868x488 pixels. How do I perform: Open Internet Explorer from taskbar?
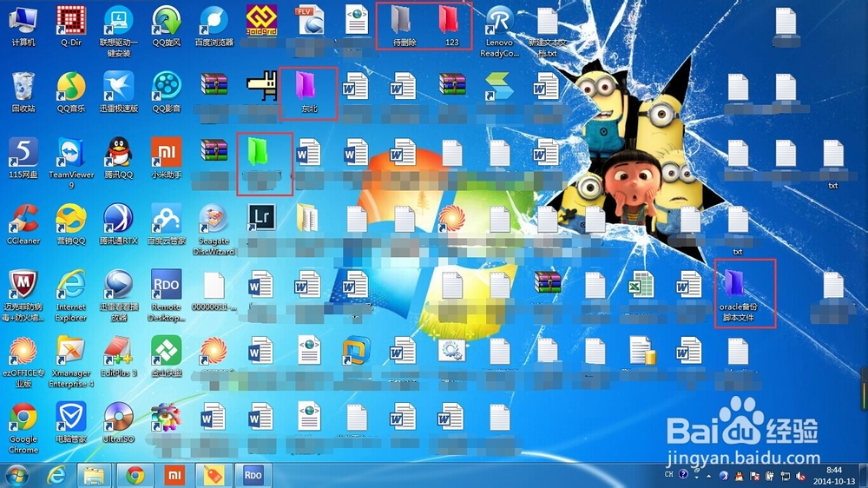(x=56, y=476)
